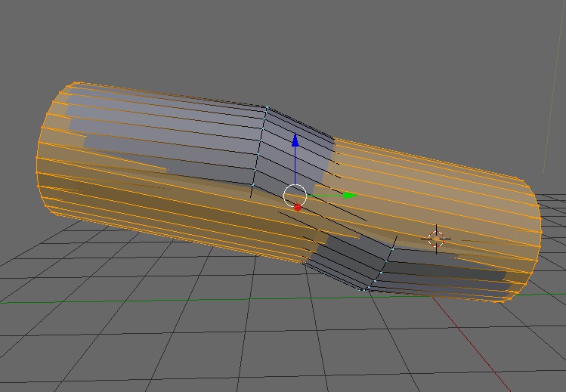Click the white circle manipulator center
Screen dimensions: 566x392
(x=295, y=196)
